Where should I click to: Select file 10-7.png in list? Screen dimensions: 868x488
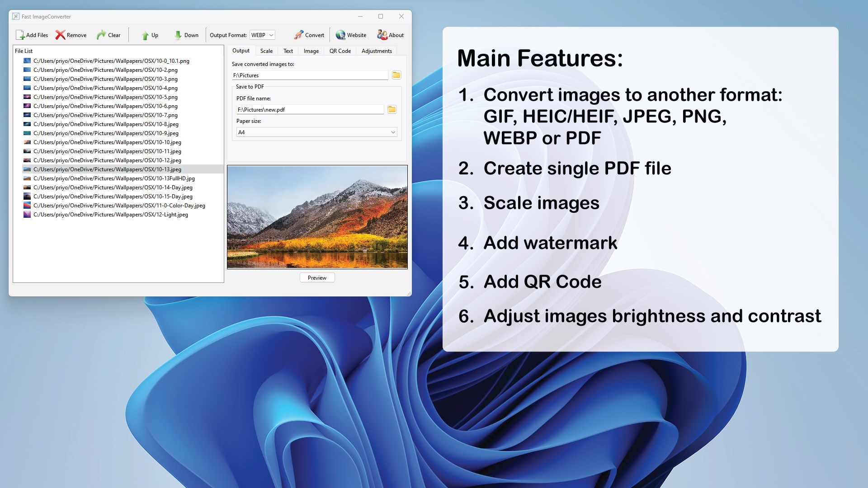105,115
